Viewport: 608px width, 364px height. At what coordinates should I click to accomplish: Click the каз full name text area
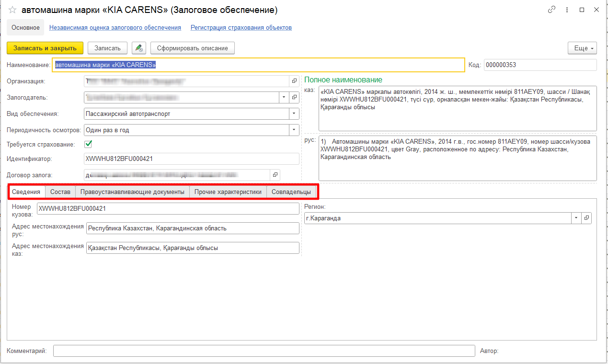[x=458, y=109]
